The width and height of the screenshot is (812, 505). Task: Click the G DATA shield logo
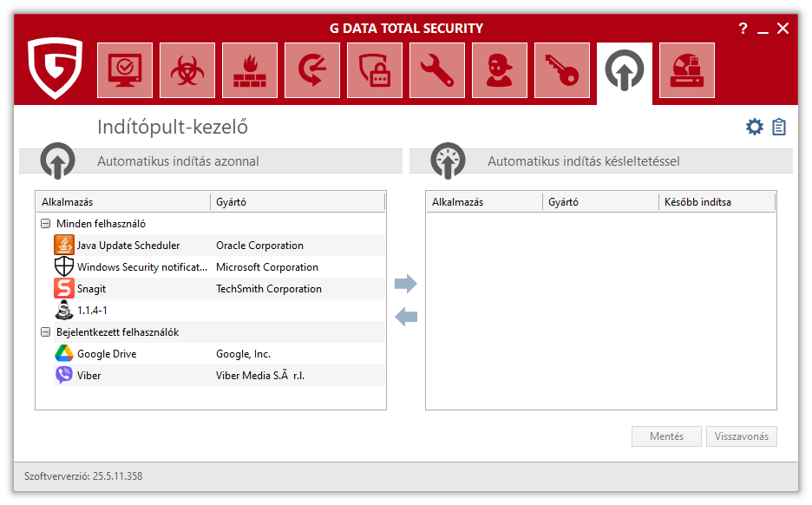(56, 68)
